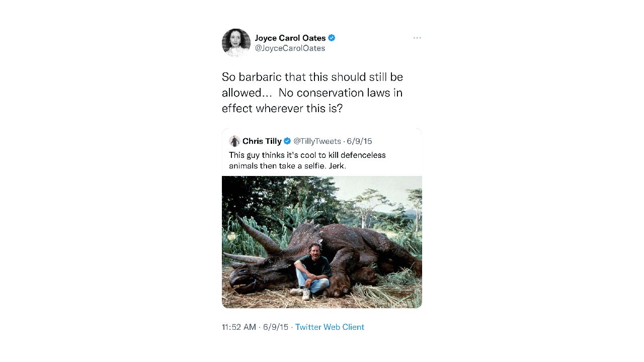Open the @TillyTweets handle
This screenshot has width=644, height=362.
pos(317,141)
